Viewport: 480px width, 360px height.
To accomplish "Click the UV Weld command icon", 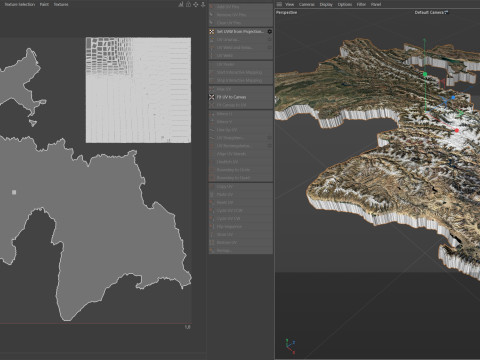I will [x=211, y=56].
